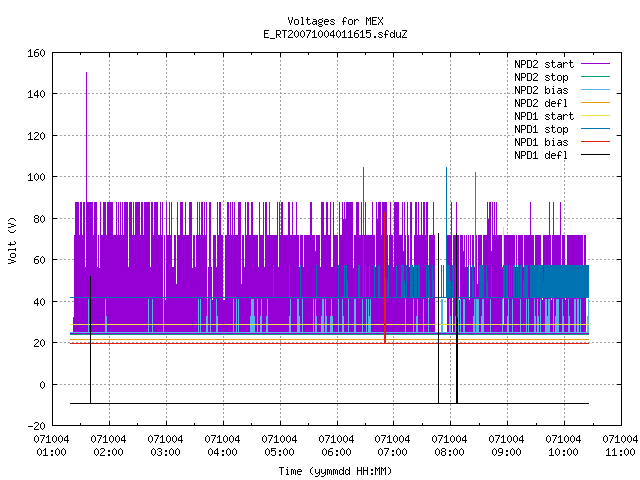Click the y-axis tick value 20
Viewport: 640px width, 480px height.
[x=39, y=343]
